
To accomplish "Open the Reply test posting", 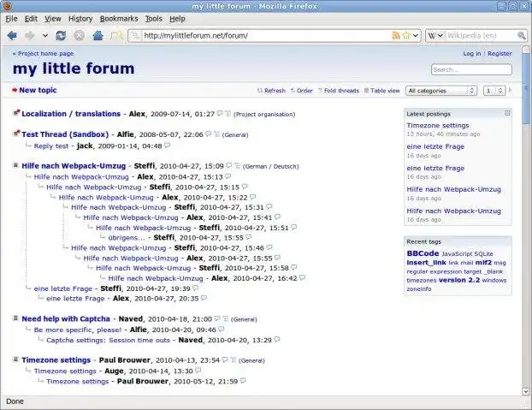I will click(x=51, y=146).
